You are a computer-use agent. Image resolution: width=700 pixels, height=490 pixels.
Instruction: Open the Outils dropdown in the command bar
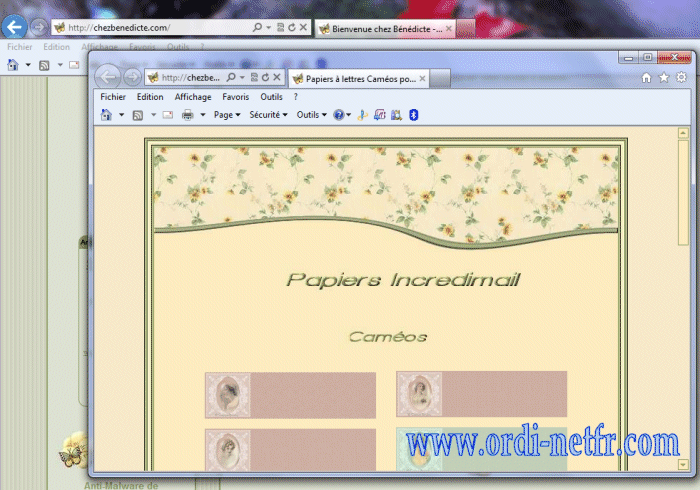(312, 115)
